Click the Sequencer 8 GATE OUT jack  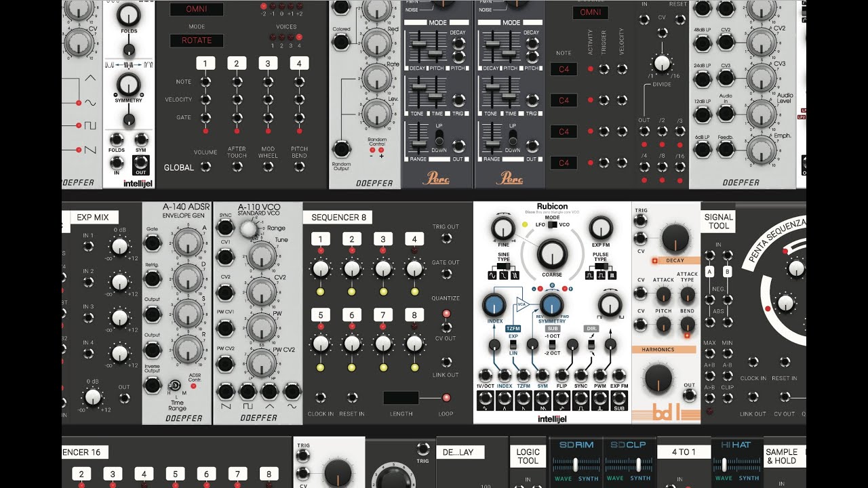coord(446,274)
